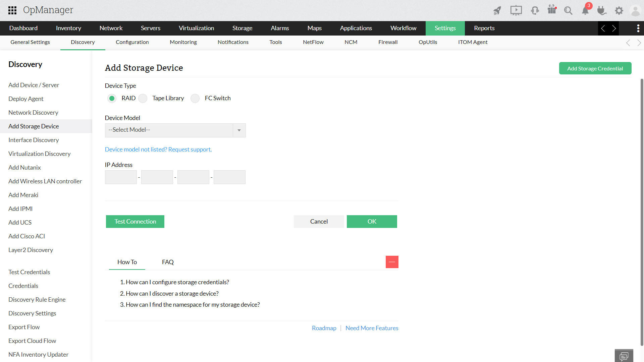
Task: Click the plug integrations icon
Action: [602, 11]
